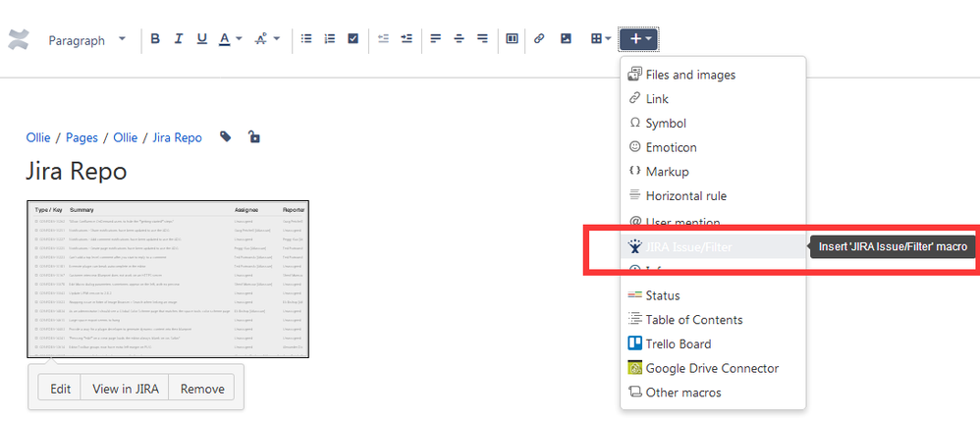
Task: Choose Google Drive Connector macro
Action: [713, 368]
